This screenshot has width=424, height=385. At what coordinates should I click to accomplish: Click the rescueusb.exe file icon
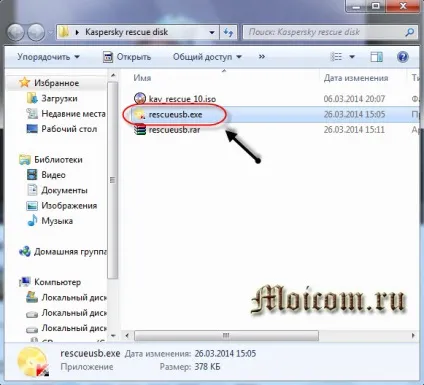140,114
